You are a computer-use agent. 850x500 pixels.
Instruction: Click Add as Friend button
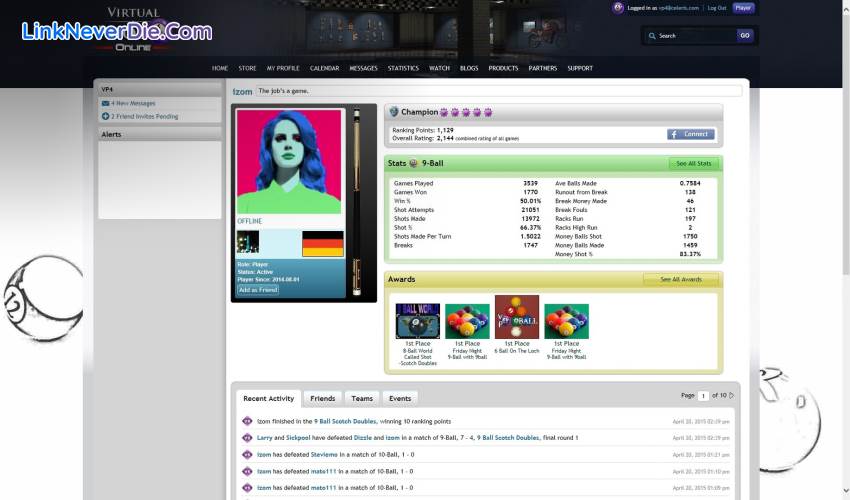point(258,290)
